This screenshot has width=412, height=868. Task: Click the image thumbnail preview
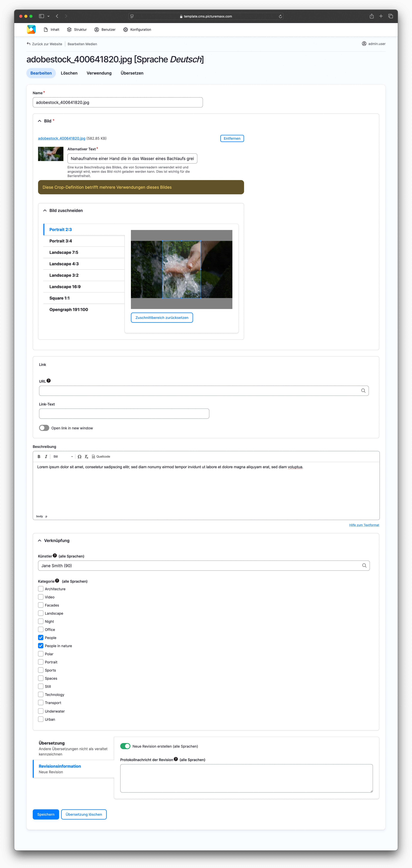pos(50,154)
